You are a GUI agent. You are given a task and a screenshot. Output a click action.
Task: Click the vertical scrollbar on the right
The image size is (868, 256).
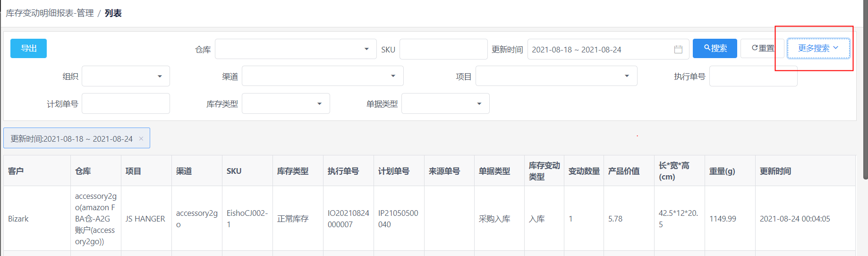pos(865,90)
